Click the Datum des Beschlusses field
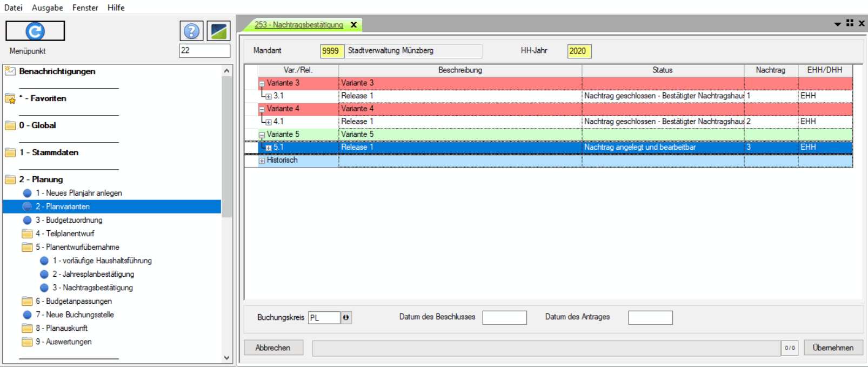Viewport: 868px width, 367px height. pyautogui.click(x=504, y=317)
